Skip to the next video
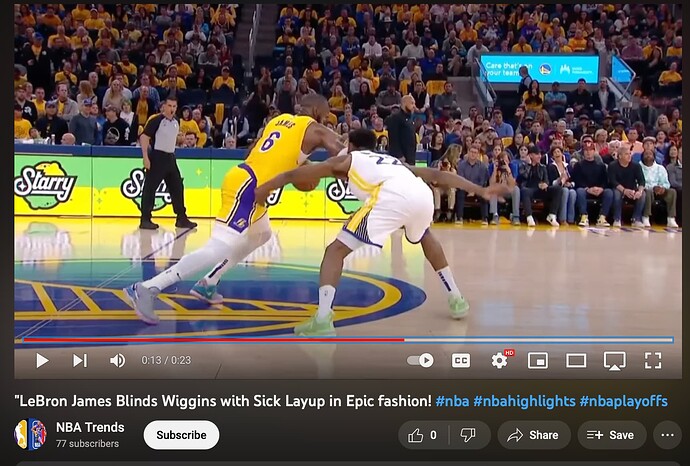 click(x=80, y=360)
